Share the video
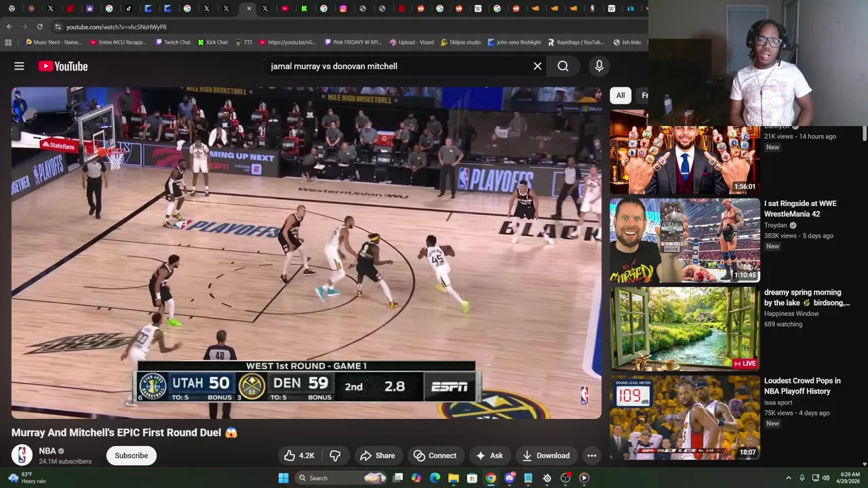The height and width of the screenshot is (488, 868). pyautogui.click(x=377, y=455)
